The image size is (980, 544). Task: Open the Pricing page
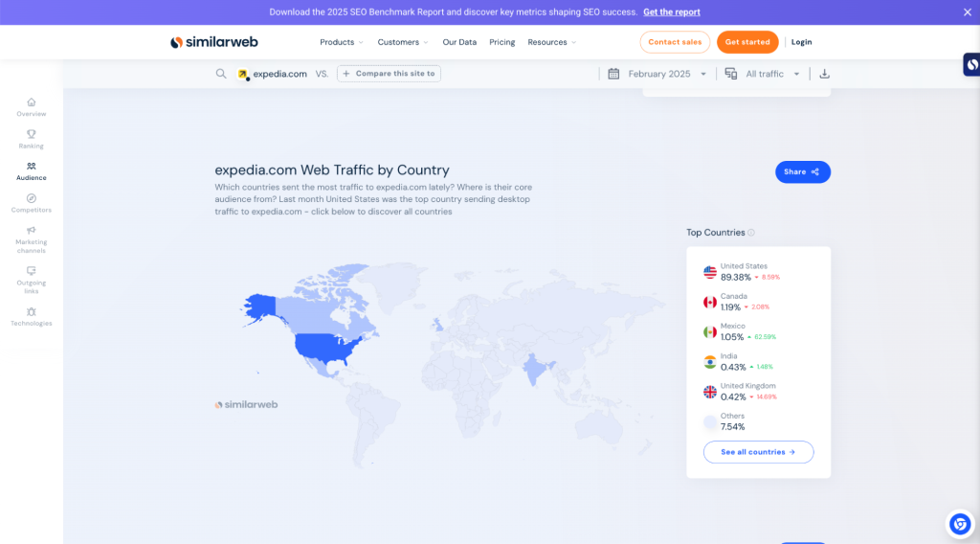coord(501,42)
